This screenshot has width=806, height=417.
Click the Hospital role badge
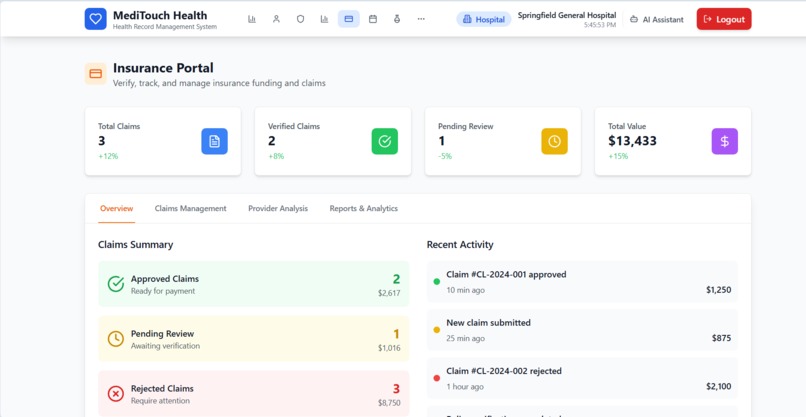[x=484, y=20]
